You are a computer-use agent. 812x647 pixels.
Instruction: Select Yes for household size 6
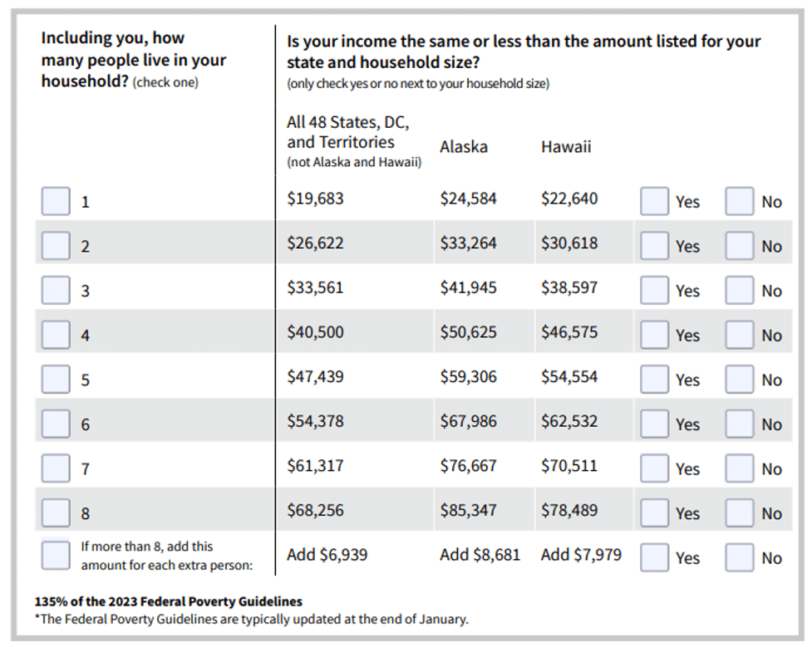(x=655, y=424)
